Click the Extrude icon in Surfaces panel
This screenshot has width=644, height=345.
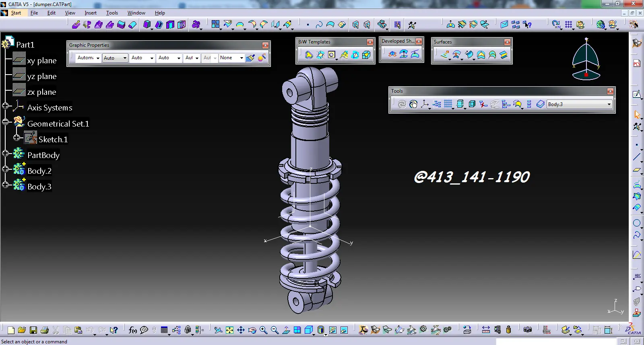pos(445,54)
